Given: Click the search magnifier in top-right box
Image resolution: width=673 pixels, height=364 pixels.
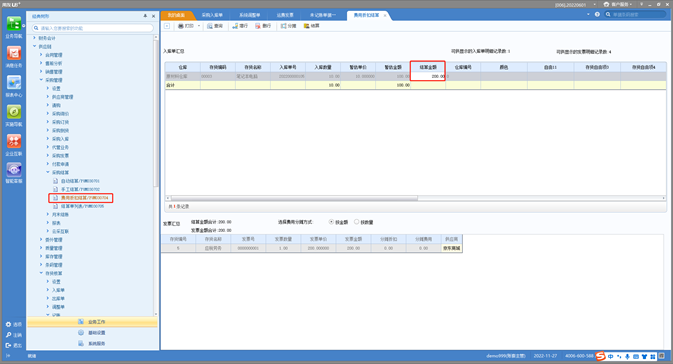Looking at the screenshot, I should 608,15.
